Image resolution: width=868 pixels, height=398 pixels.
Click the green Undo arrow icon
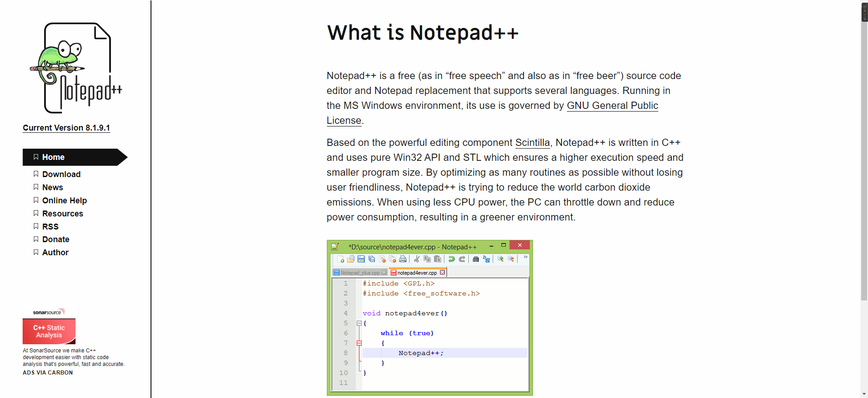point(451,259)
